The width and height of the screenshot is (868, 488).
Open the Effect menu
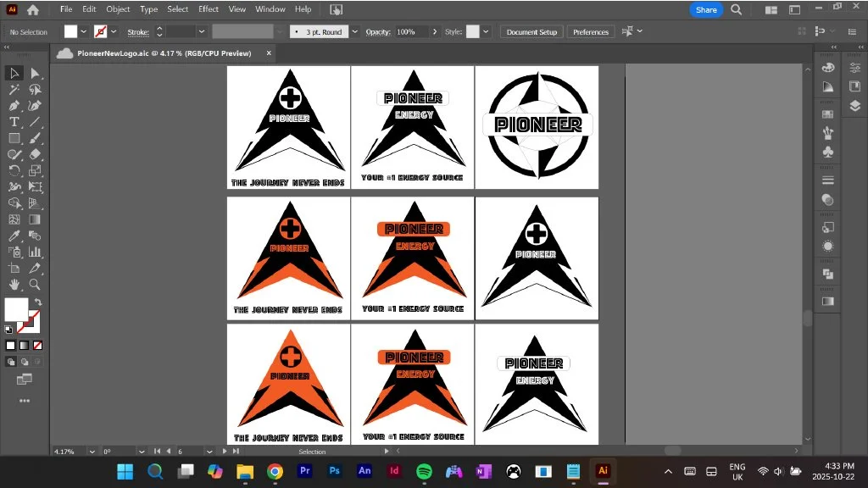click(209, 9)
